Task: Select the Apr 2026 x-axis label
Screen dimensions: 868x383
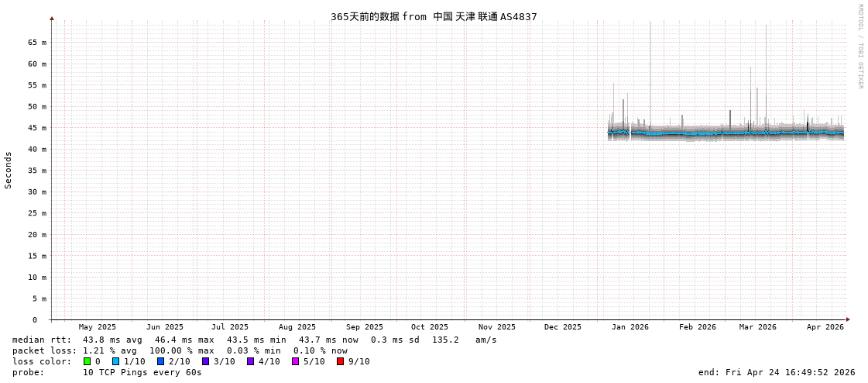Action: [825, 327]
